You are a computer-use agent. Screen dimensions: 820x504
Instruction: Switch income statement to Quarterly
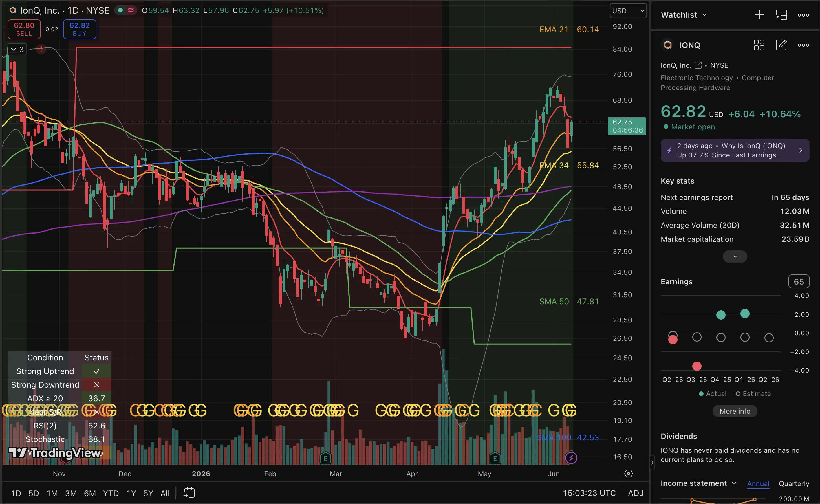794,484
